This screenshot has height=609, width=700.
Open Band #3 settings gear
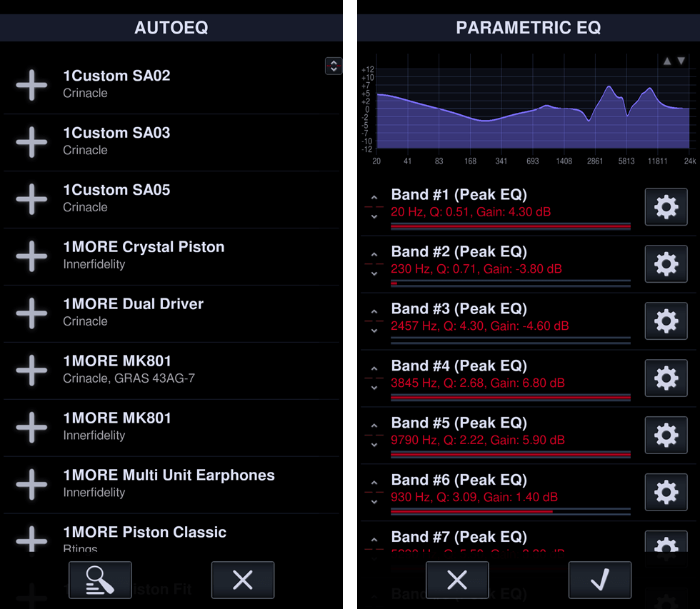pyautogui.click(x=666, y=321)
